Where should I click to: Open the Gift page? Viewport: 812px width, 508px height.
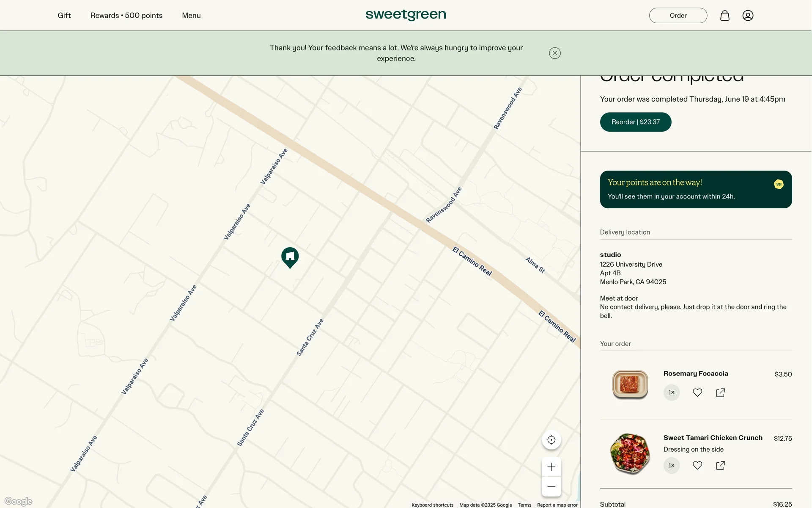point(64,16)
